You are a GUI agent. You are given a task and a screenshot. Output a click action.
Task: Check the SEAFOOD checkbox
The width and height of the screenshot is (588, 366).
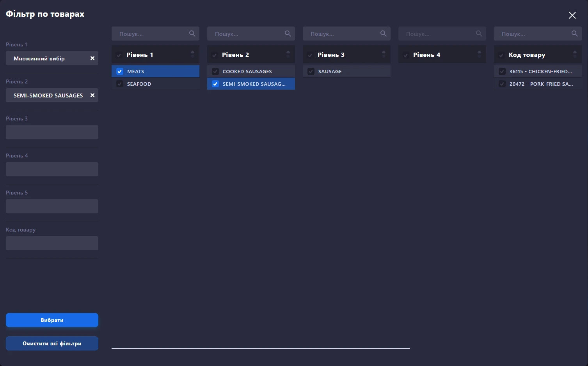pos(120,84)
